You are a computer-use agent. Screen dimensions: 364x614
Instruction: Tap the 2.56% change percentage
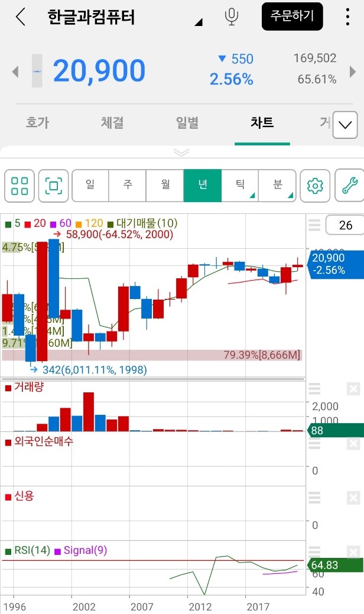tap(231, 80)
